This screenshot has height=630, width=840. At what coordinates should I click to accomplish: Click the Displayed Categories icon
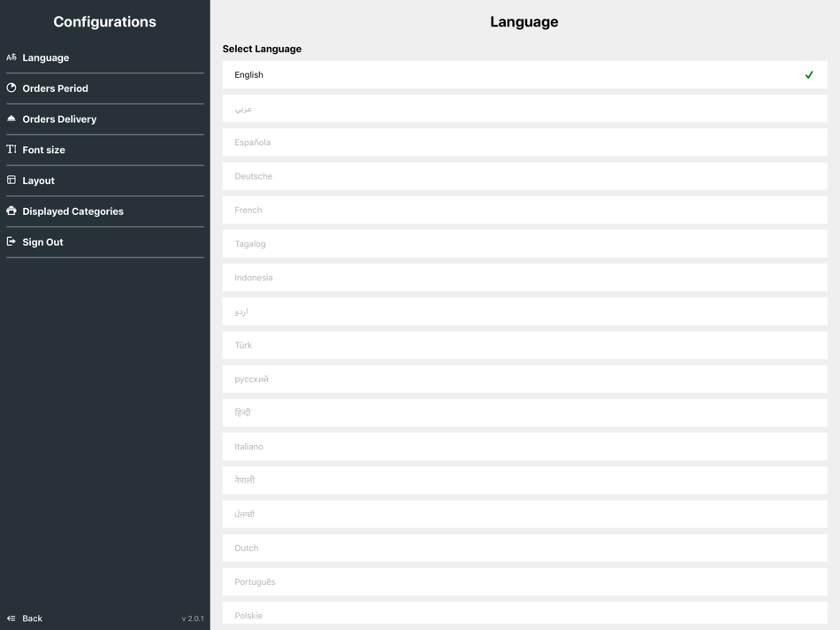(x=11, y=211)
